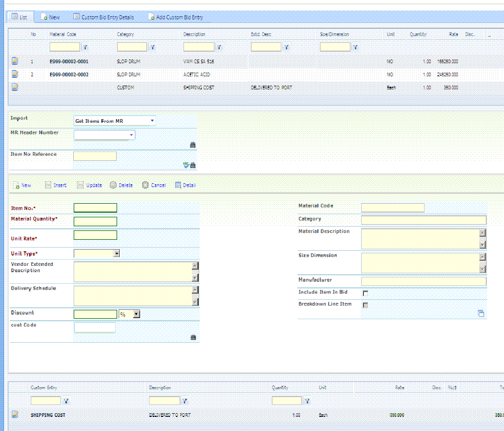
Task: Open the Unit Type dropdown
Action: coord(97,253)
